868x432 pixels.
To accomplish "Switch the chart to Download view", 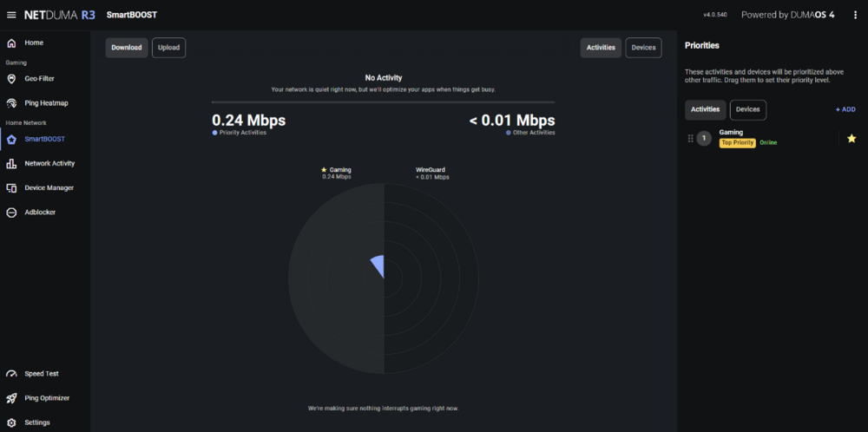I will [x=127, y=48].
